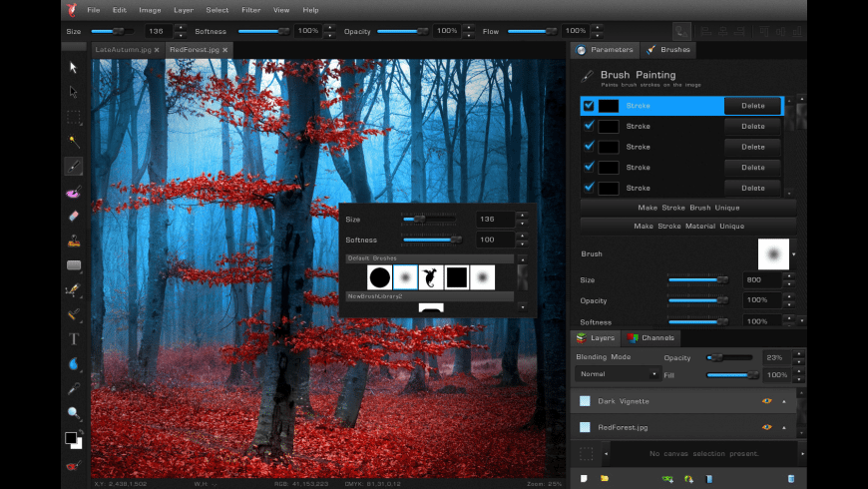Hide the Dark Vignette layer

(x=766, y=401)
